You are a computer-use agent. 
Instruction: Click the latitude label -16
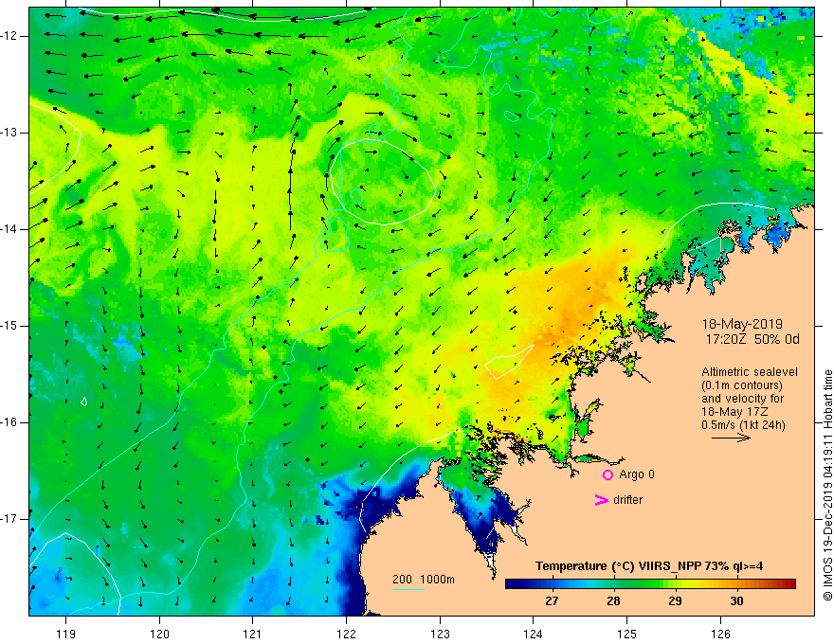pyautogui.click(x=9, y=422)
